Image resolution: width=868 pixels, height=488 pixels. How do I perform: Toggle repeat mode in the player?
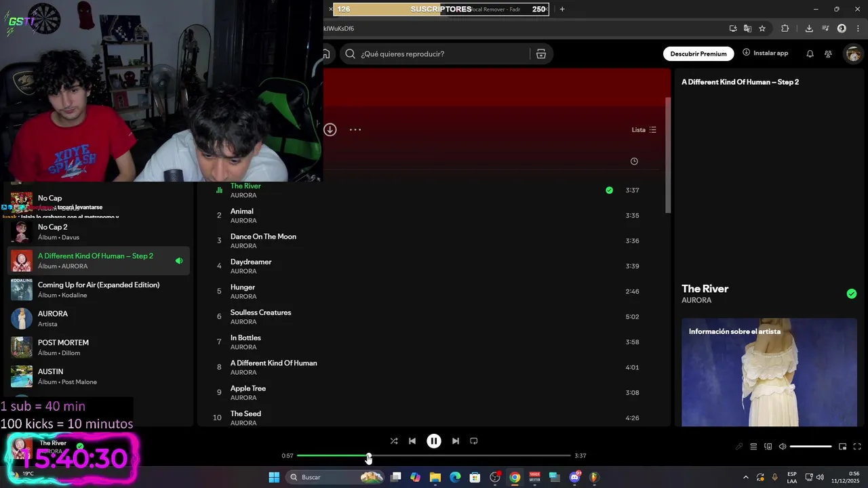click(474, 441)
